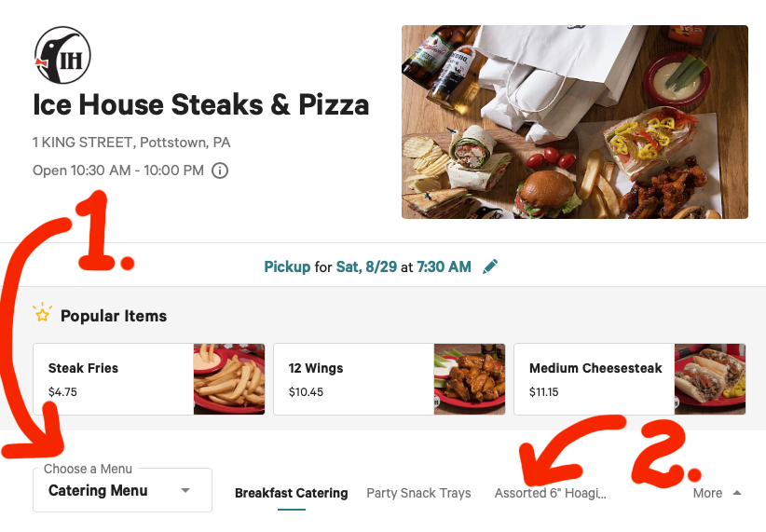Select the Breakfast Catering tab
The image size is (766, 532).
[291, 493]
